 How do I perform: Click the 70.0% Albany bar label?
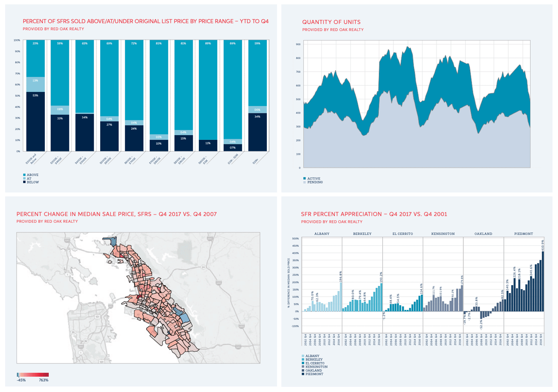[x=312, y=296]
